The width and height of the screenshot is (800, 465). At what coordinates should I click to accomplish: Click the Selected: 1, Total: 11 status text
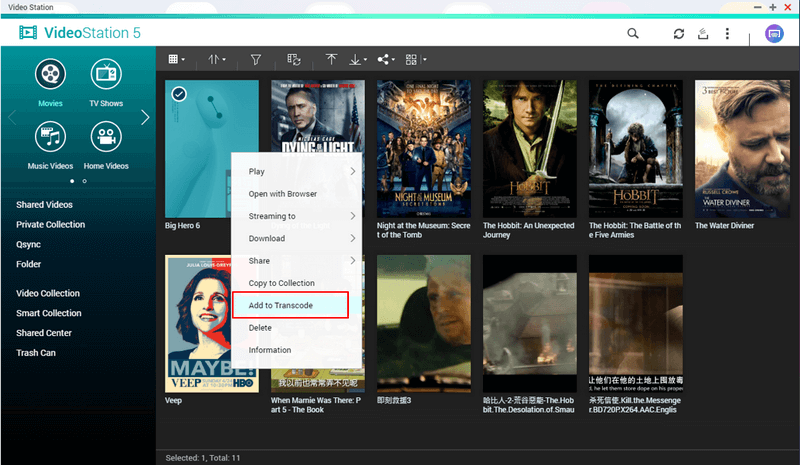[203, 458]
